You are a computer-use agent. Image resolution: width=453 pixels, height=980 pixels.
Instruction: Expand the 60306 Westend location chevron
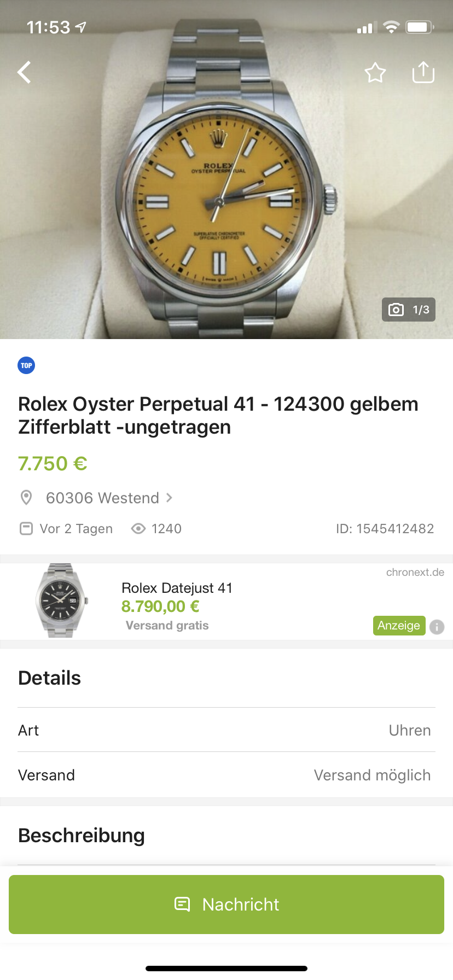point(170,498)
